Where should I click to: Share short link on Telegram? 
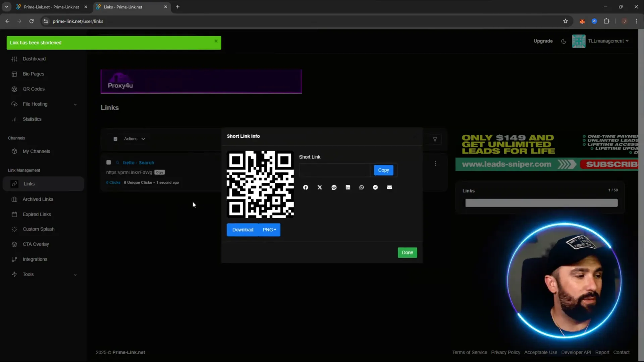[375, 187]
